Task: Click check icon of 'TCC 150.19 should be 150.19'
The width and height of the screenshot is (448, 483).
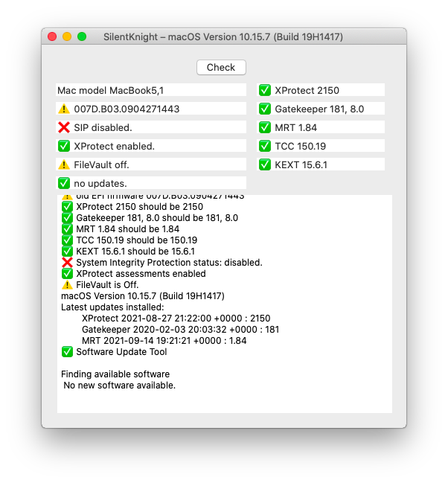Action: [x=67, y=240]
